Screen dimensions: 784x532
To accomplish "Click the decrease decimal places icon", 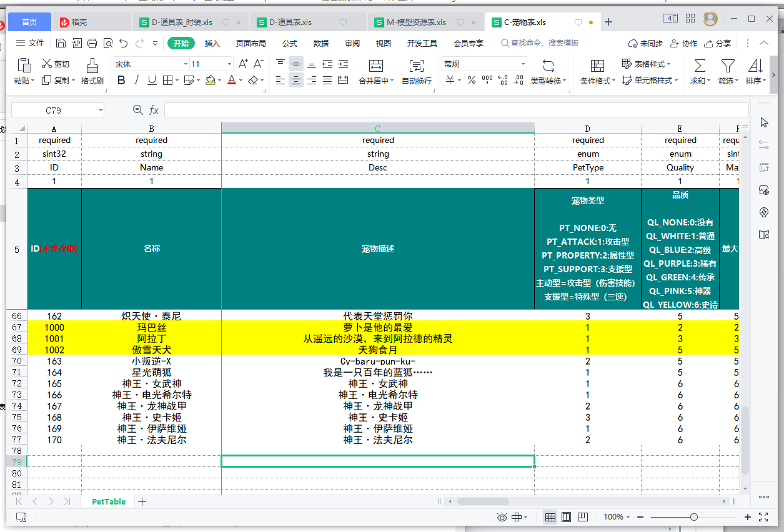I will pyautogui.click(x=519, y=80).
